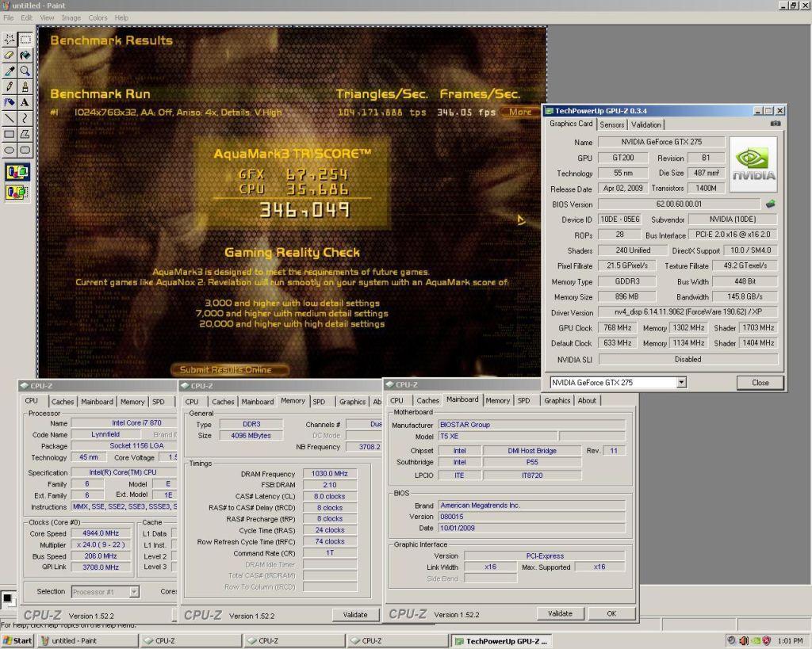Click the GPU-Z Name field NVIDIA GeForce GTX 275
Screen dimensions: 812x649
click(661, 142)
